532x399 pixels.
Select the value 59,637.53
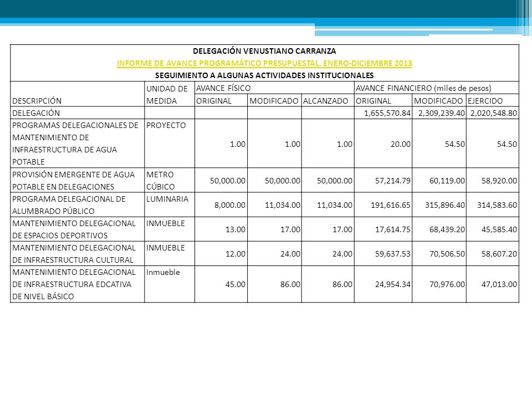click(x=392, y=254)
